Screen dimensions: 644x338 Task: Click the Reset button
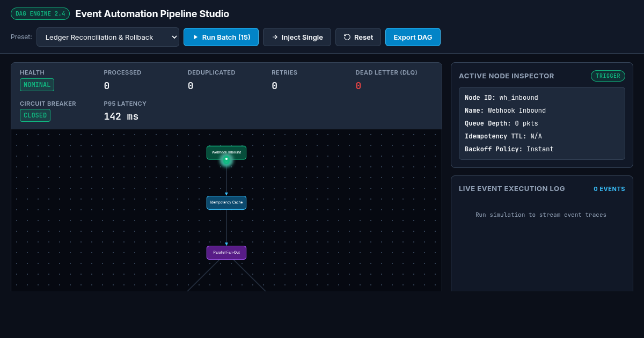click(x=358, y=37)
